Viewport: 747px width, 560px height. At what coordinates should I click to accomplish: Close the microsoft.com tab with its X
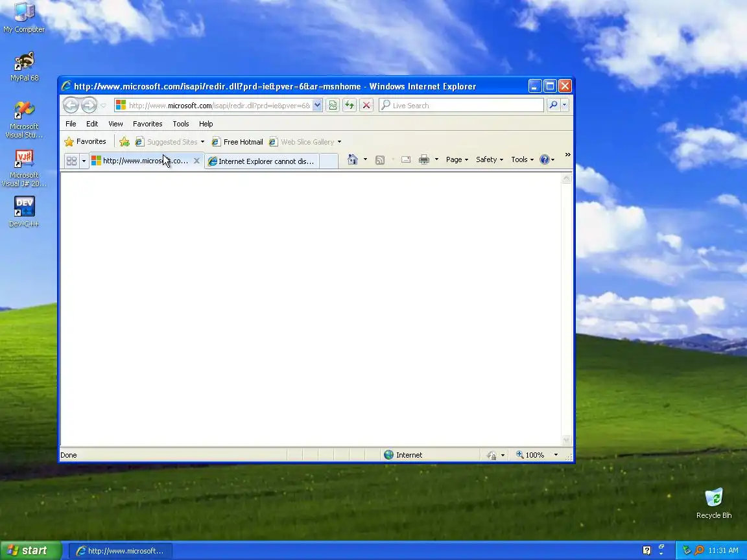click(196, 161)
